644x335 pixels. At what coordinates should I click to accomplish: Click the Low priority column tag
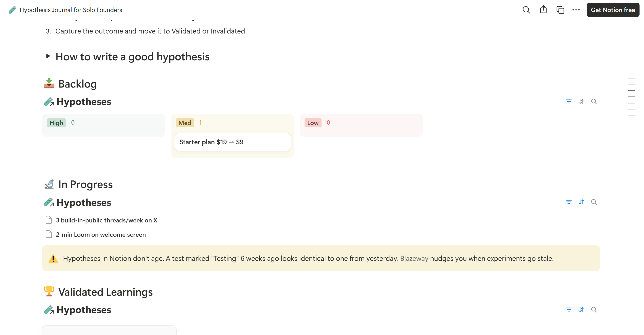coord(313,123)
